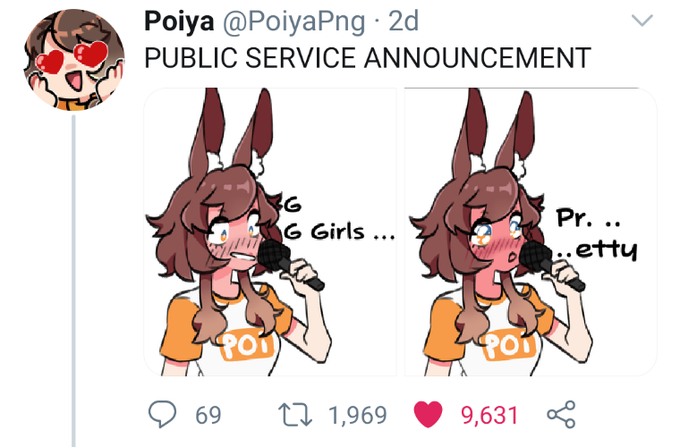Open the 2d timestamp link

pyautogui.click(x=403, y=21)
